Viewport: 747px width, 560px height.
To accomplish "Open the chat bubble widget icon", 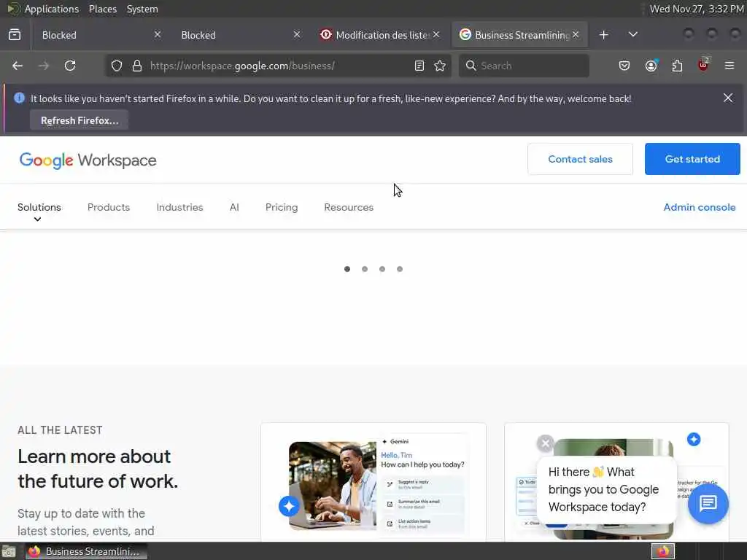I will [708, 503].
